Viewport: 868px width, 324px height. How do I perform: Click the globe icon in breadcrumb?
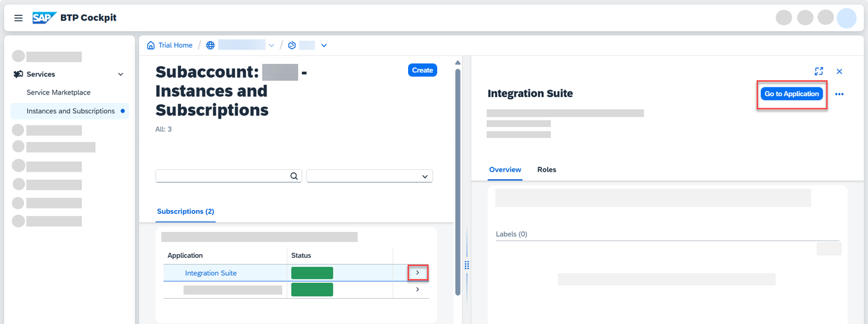point(210,45)
